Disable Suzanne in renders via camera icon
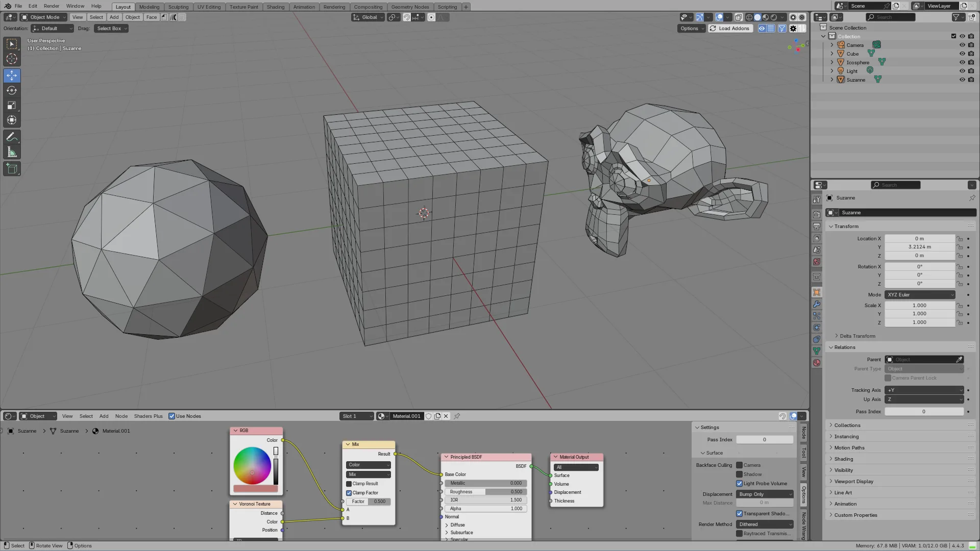The width and height of the screenshot is (980, 551). [x=971, y=80]
